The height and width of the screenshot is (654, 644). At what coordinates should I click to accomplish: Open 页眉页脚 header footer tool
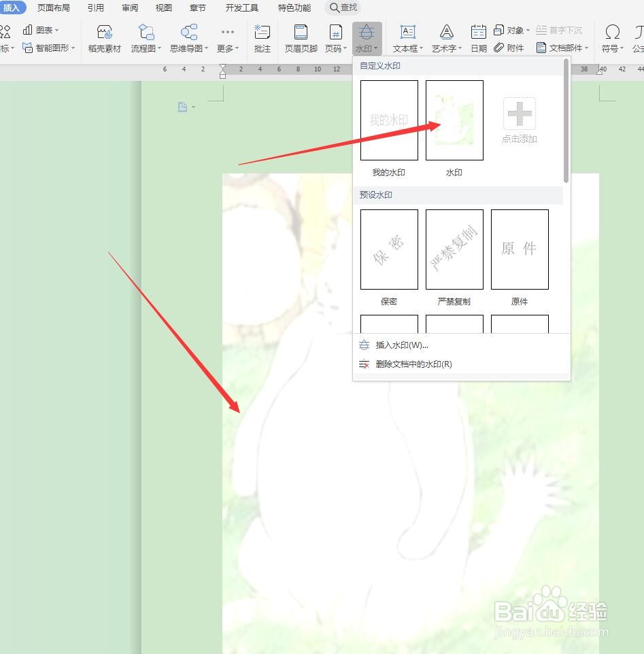click(301, 39)
